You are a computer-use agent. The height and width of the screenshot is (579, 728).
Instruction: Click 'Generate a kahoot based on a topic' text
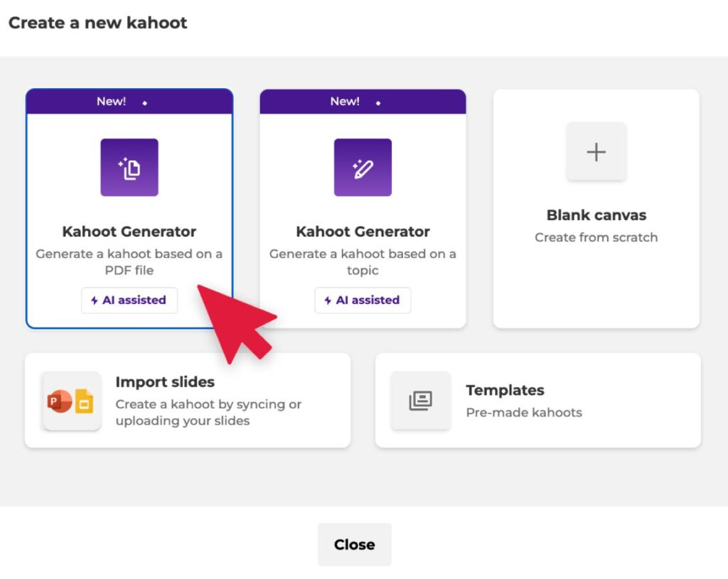[363, 262]
